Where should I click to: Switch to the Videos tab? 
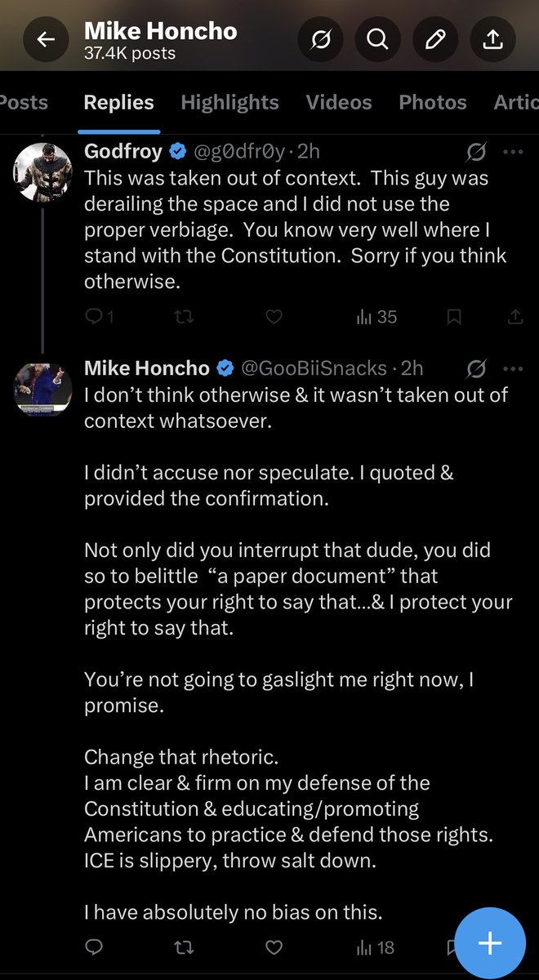(338, 102)
